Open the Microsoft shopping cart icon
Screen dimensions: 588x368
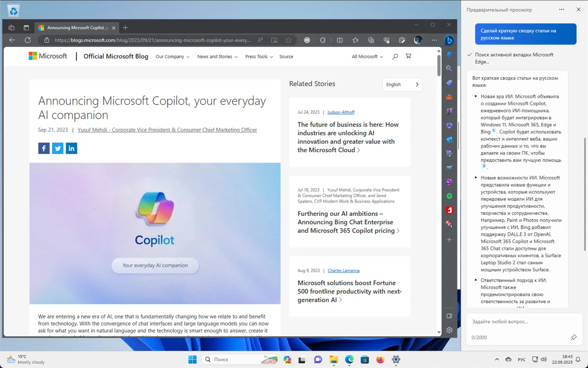[408, 56]
